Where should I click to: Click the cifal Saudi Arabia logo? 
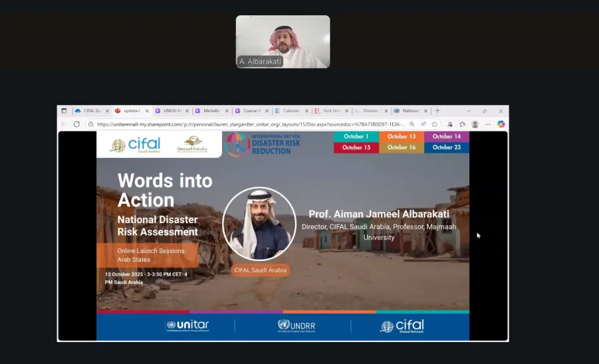click(135, 145)
